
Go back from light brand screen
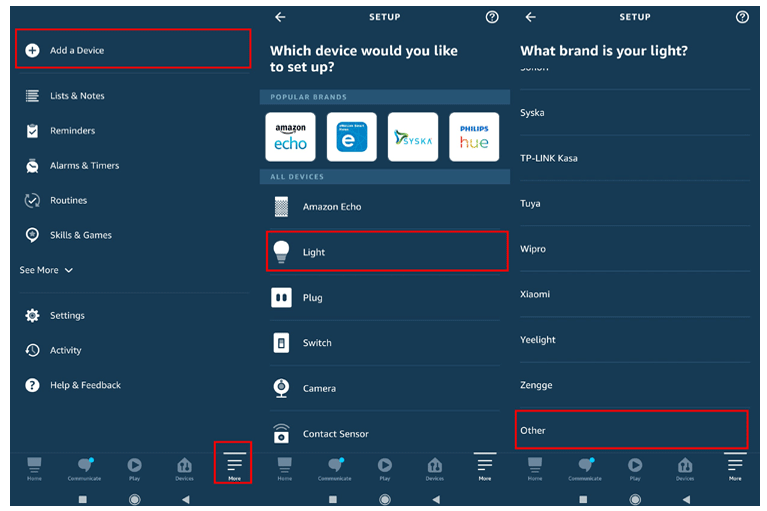coord(531,17)
